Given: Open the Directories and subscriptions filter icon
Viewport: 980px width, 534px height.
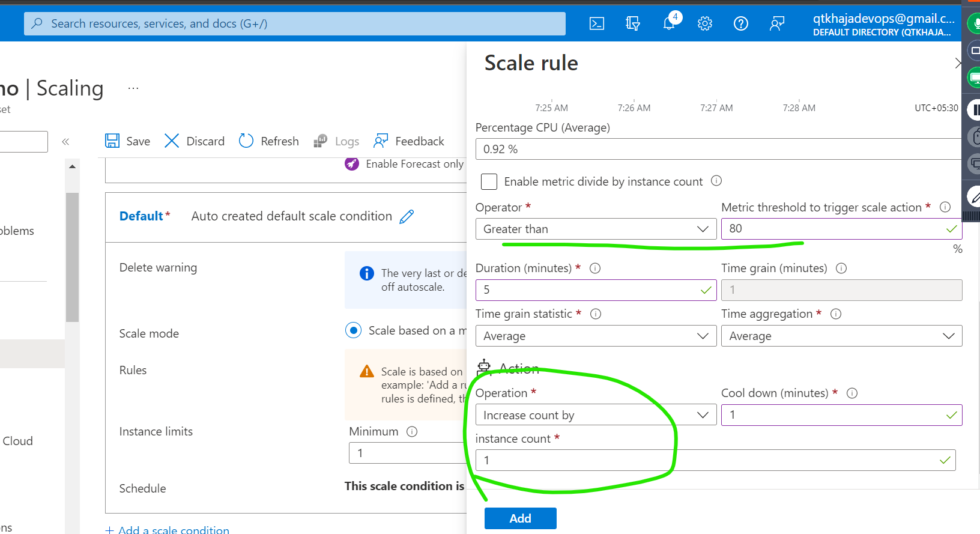Looking at the screenshot, I should (633, 23).
